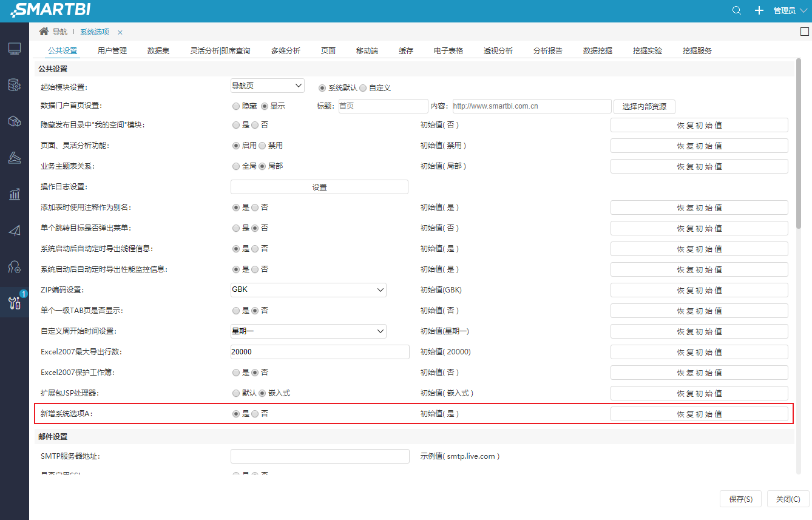
Task: Click the 标题 input field with 首页
Action: 383,106
